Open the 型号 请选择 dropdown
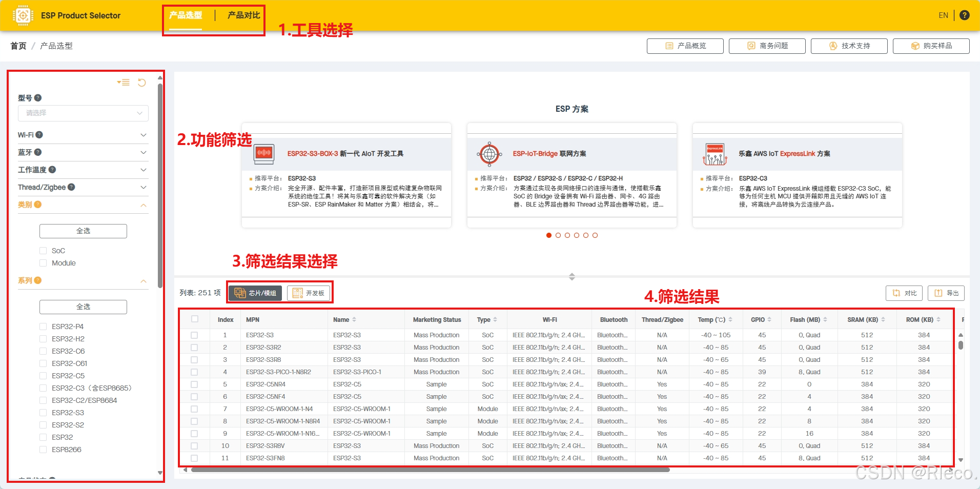Viewport: 980px width, 489px height. [x=83, y=113]
